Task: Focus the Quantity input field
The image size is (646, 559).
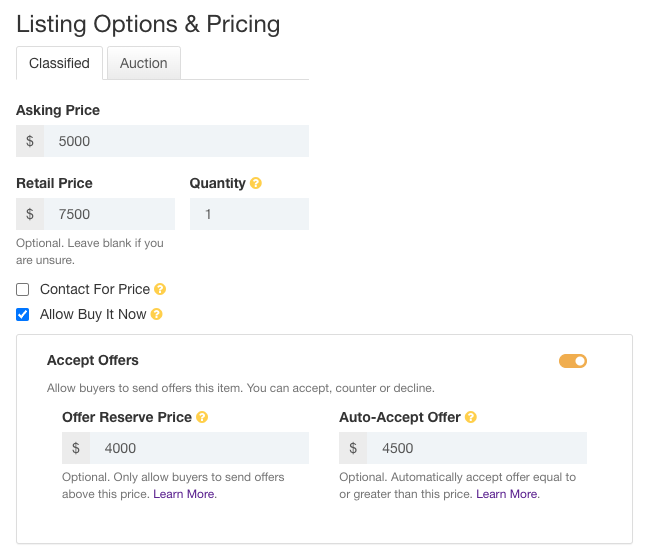Action: pos(249,214)
